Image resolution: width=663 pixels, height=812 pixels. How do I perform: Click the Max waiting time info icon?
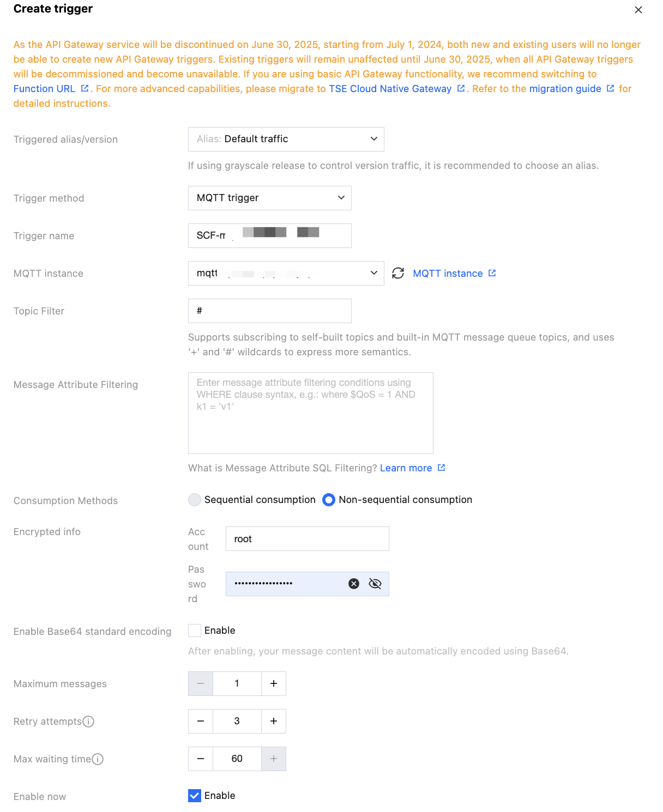coord(98,759)
